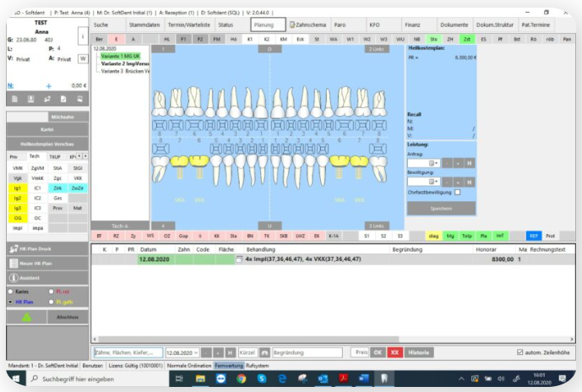Select Variante 2 ImpVers in plan tree

click(125, 64)
